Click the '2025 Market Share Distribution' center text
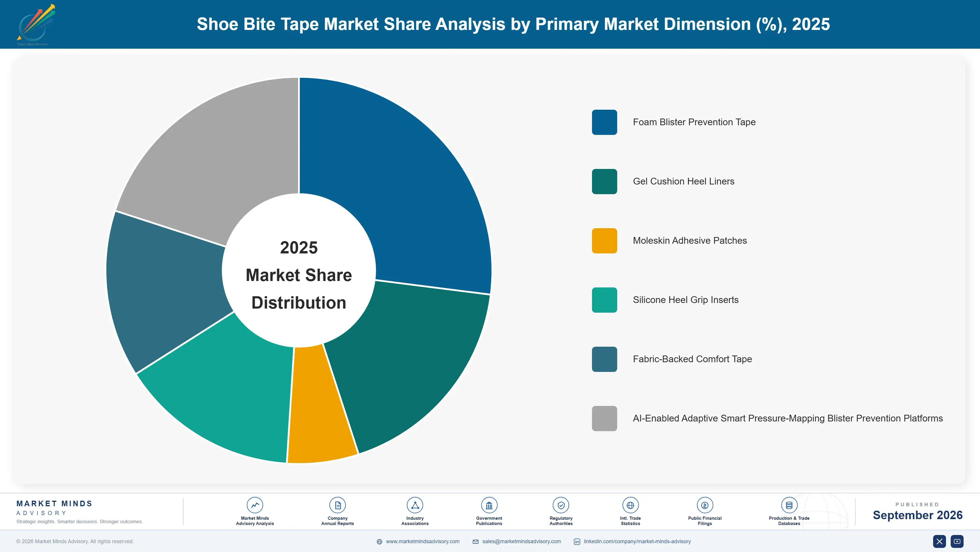Image resolution: width=980 pixels, height=552 pixels. click(x=299, y=275)
